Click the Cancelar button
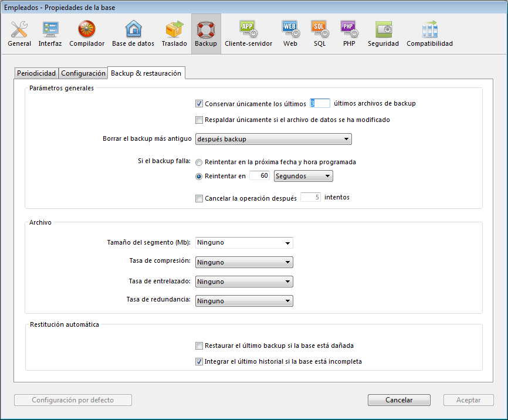Screen dimensions: 508x420 point(399,400)
